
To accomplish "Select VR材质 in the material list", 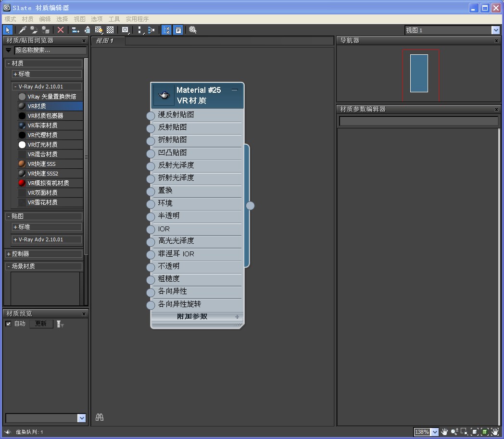I will click(50, 106).
